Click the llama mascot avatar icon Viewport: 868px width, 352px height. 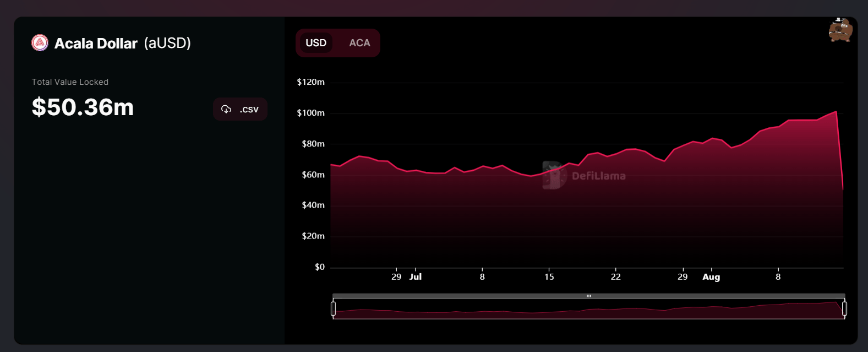pos(840,30)
